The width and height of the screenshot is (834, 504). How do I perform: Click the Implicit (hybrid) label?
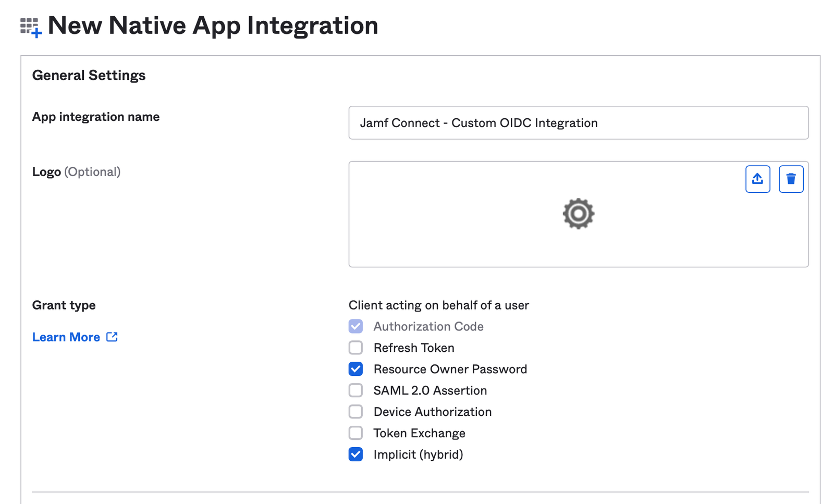[418, 454]
